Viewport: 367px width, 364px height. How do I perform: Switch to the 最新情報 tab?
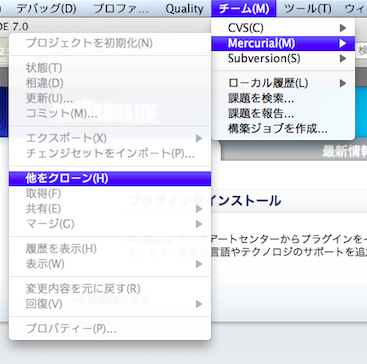pos(344,151)
